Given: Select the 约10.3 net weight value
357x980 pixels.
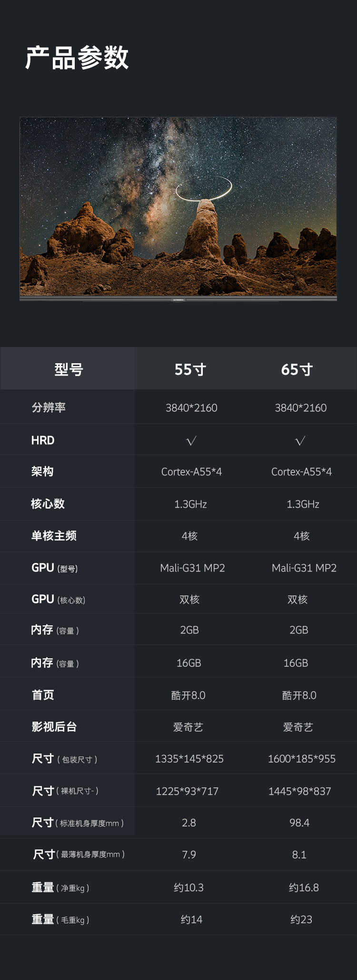Looking at the screenshot, I should coord(188,888).
